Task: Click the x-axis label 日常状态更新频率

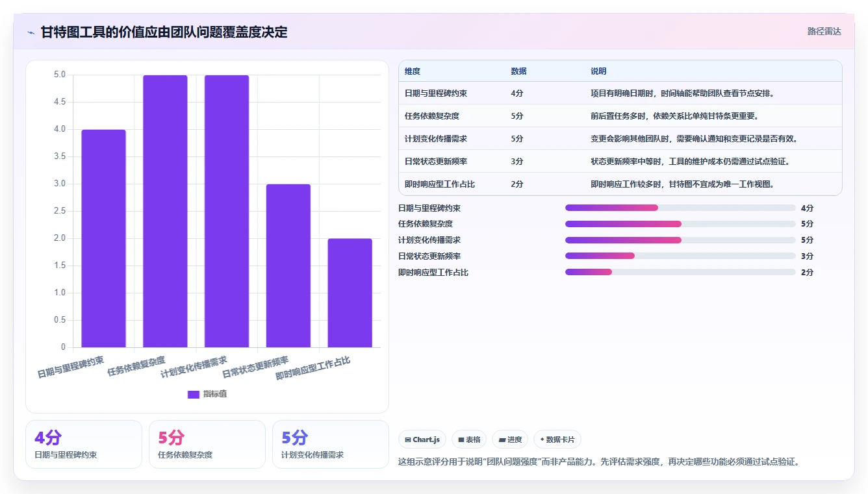Action: pyautogui.click(x=255, y=367)
